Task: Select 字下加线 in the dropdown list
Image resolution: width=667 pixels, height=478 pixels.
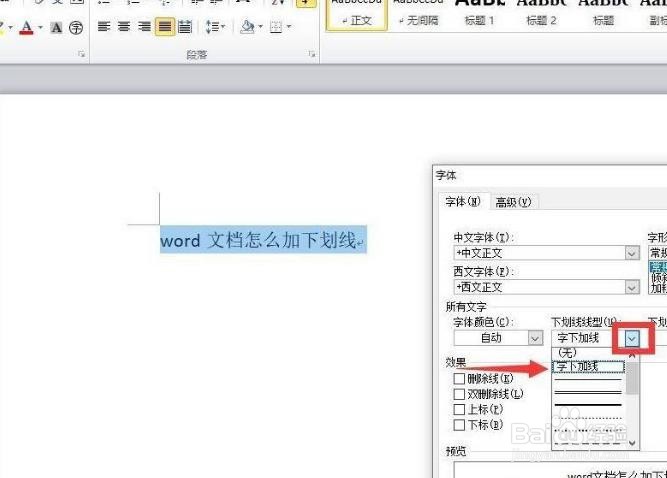Action: pos(589,366)
